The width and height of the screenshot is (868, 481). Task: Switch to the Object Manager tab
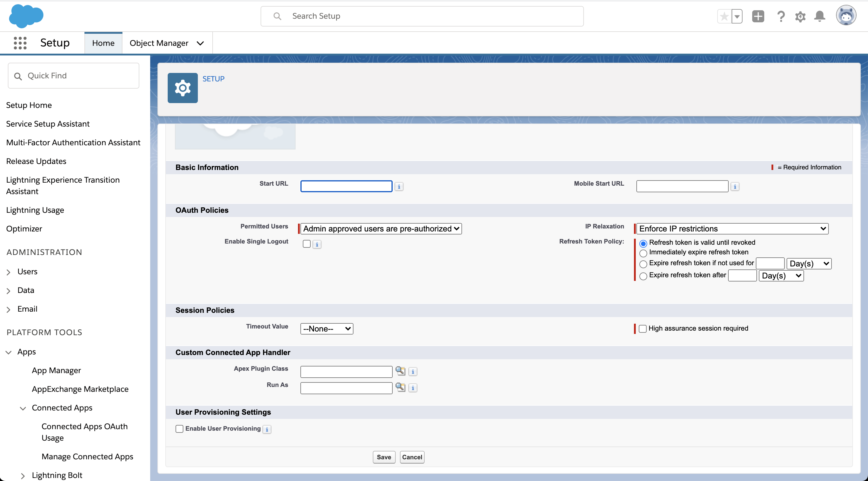(159, 43)
